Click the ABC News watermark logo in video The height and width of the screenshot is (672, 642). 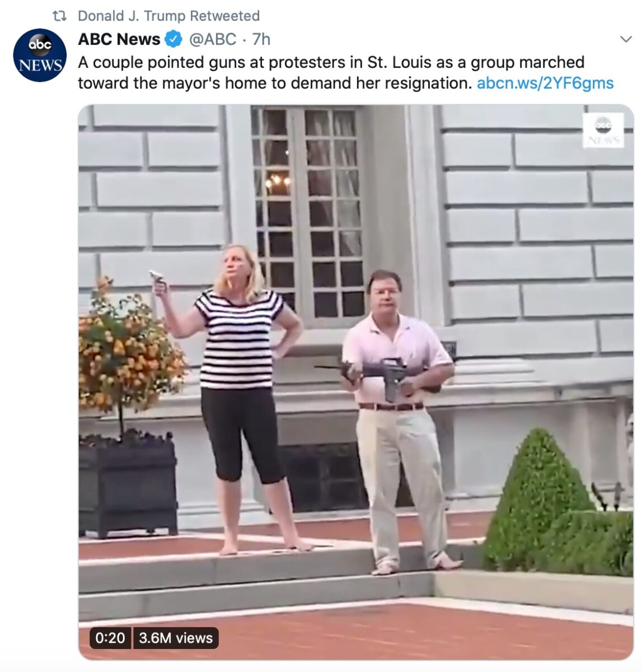coord(603,130)
